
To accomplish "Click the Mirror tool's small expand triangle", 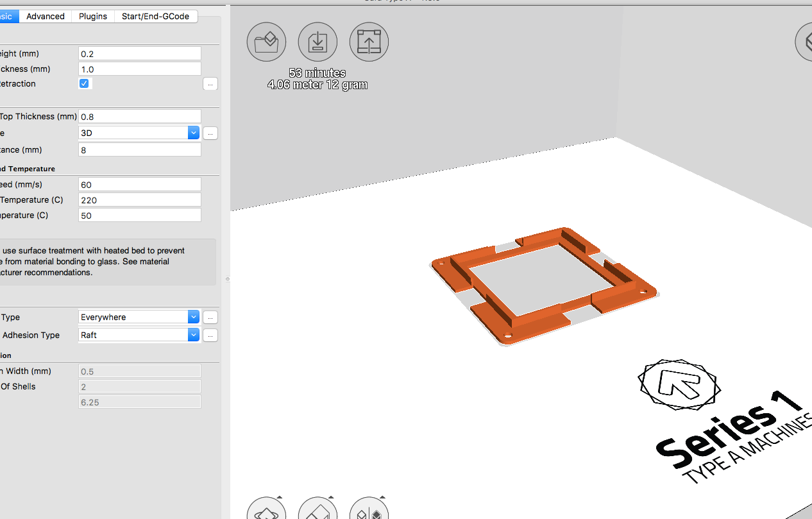I will click(x=382, y=497).
